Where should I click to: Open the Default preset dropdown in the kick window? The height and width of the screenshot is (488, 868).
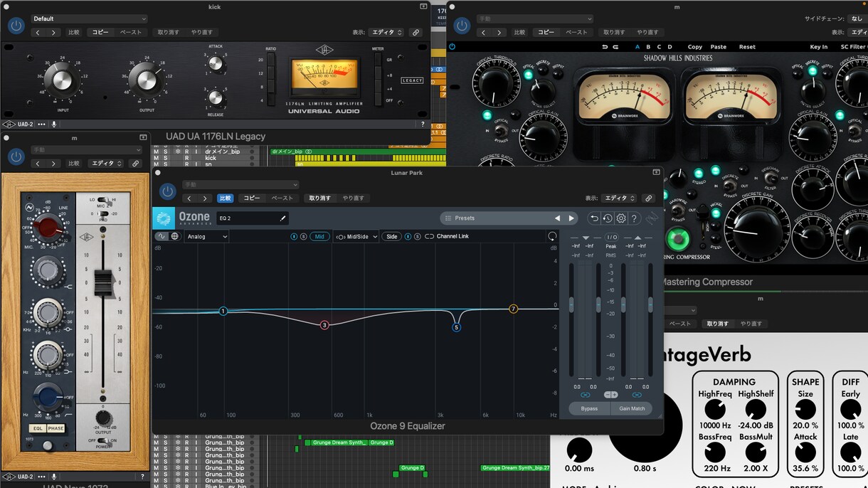point(89,18)
